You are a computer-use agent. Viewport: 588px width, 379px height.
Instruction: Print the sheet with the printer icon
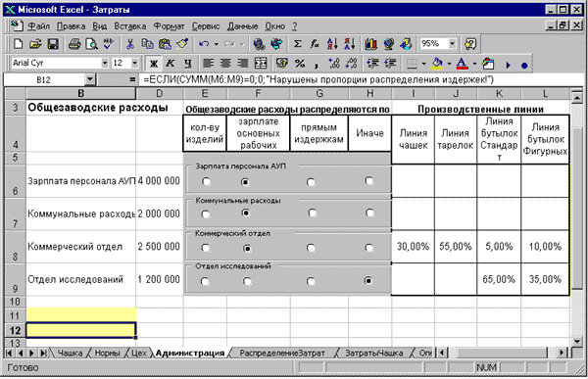click(x=74, y=44)
